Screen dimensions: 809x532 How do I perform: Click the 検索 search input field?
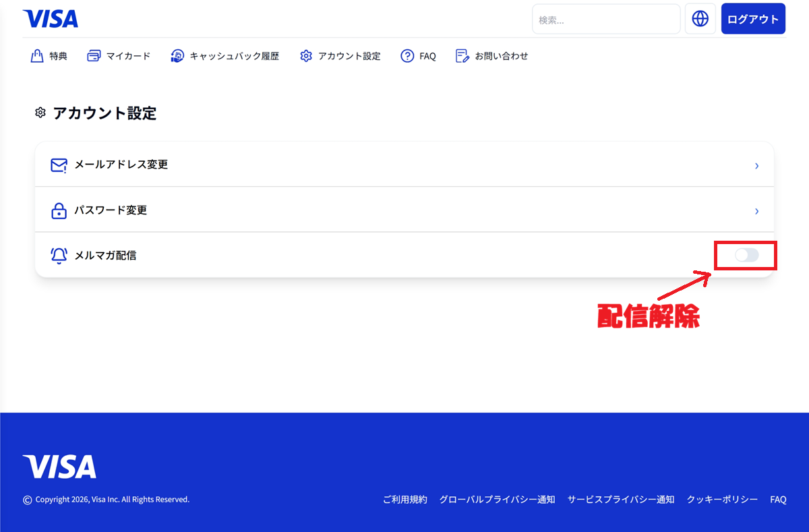[x=605, y=20]
